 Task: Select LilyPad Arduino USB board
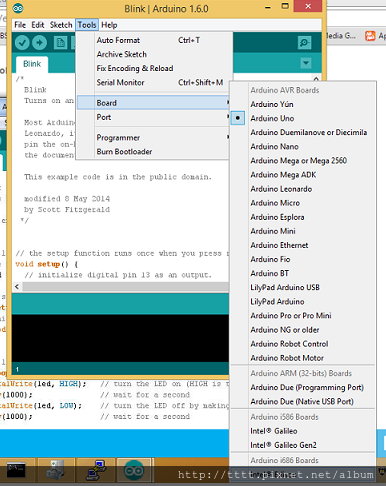(303, 287)
